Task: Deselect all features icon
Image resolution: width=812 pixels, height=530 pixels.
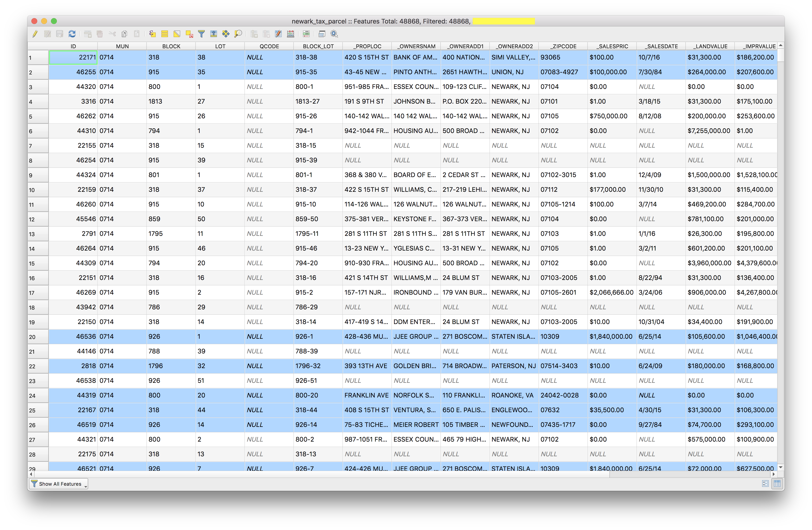Action: coord(189,34)
